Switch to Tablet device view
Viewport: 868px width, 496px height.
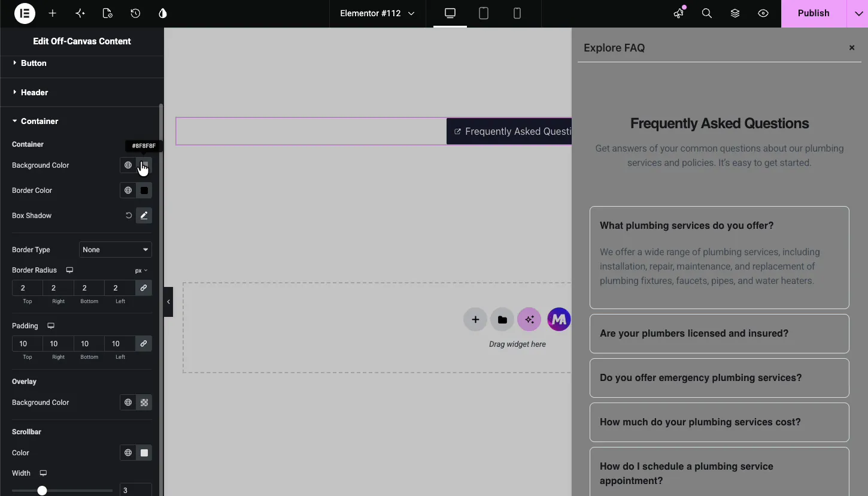[484, 13]
